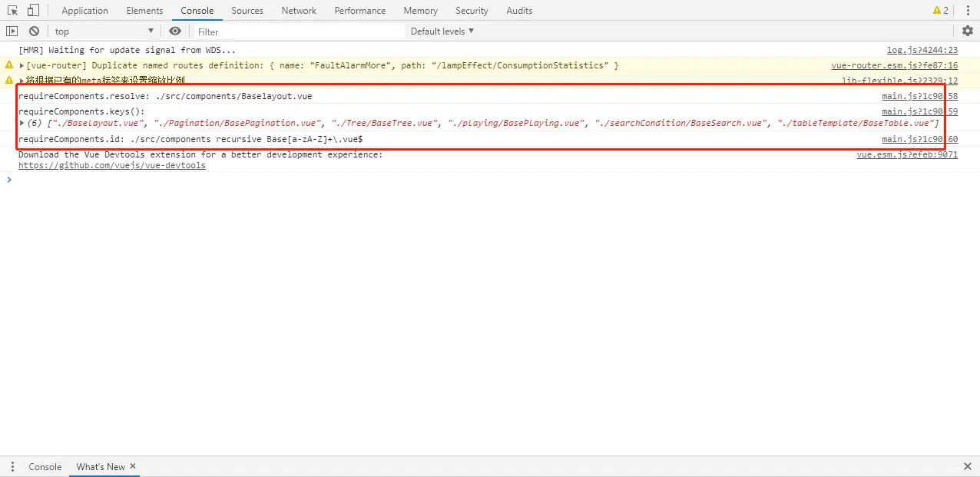This screenshot has width=980, height=477.
Task: Toggle the device toolbar icon
Action: coord(33,11)
